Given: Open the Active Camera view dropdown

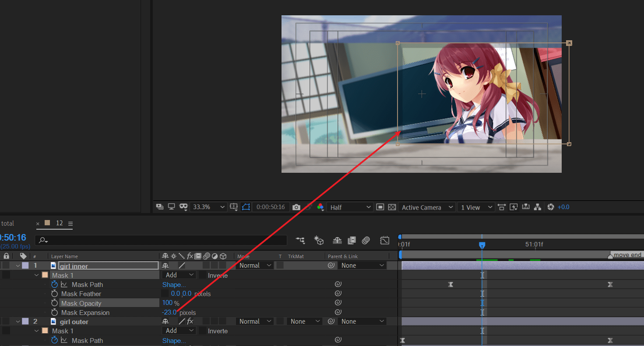Looking at the screenshot, I should (x=427, y=207).
